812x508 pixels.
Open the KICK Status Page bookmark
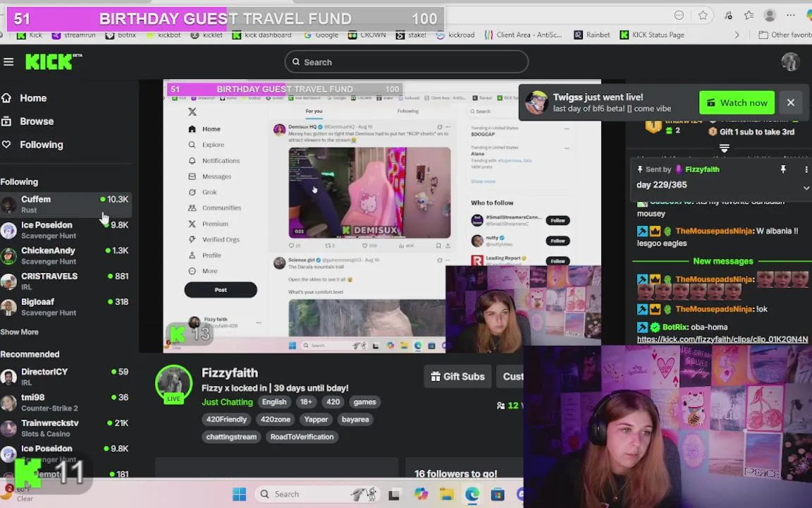pos(652,35)
